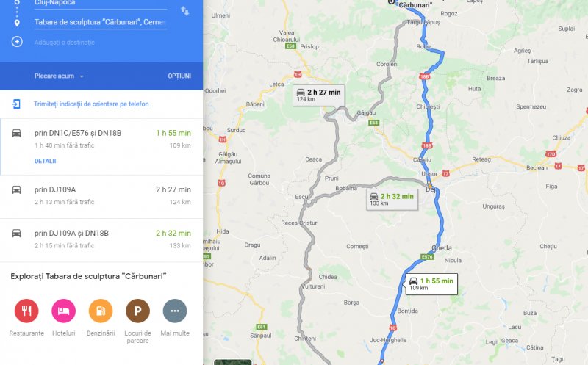Open the OPȚIUNI route options
This screenshot has width=588, height=365.
pos(179,76)
